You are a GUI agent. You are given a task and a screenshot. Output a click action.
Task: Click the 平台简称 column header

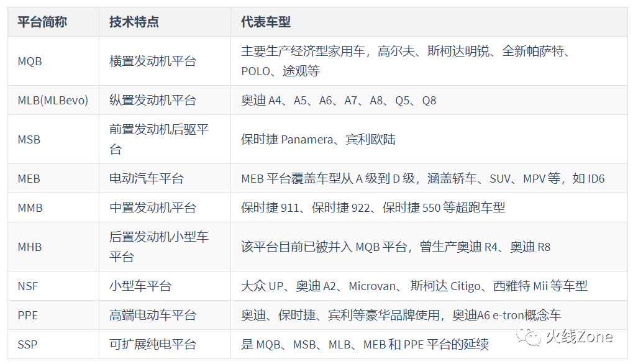coord(53,22)
